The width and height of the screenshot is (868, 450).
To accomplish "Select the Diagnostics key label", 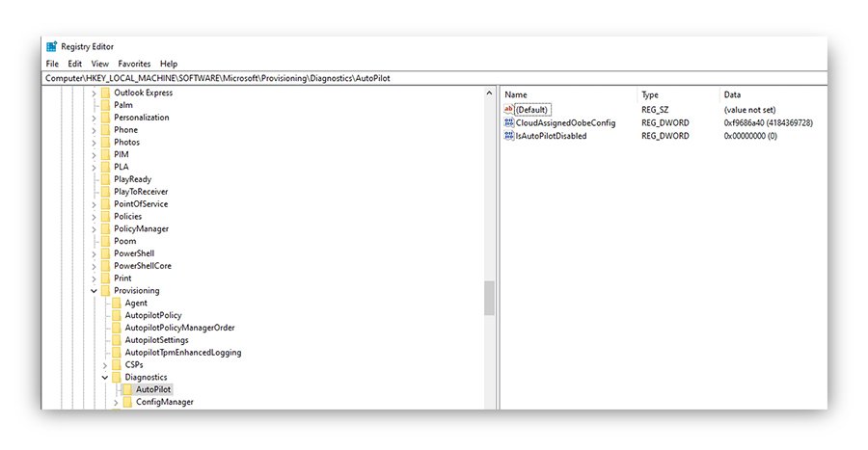I will [146, 377].
